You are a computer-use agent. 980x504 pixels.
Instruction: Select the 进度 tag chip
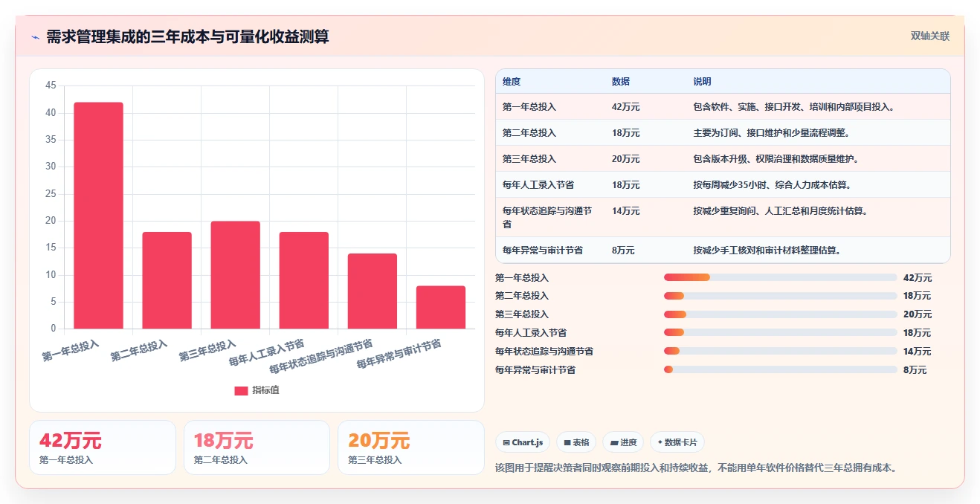(623, 442)
